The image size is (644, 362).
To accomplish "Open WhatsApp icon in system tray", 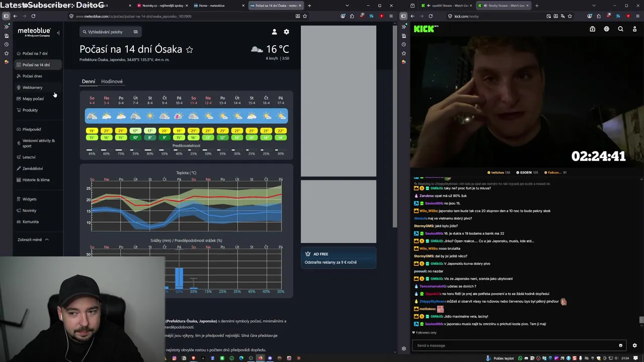I will pyautogui.click(x=520, y=358).
